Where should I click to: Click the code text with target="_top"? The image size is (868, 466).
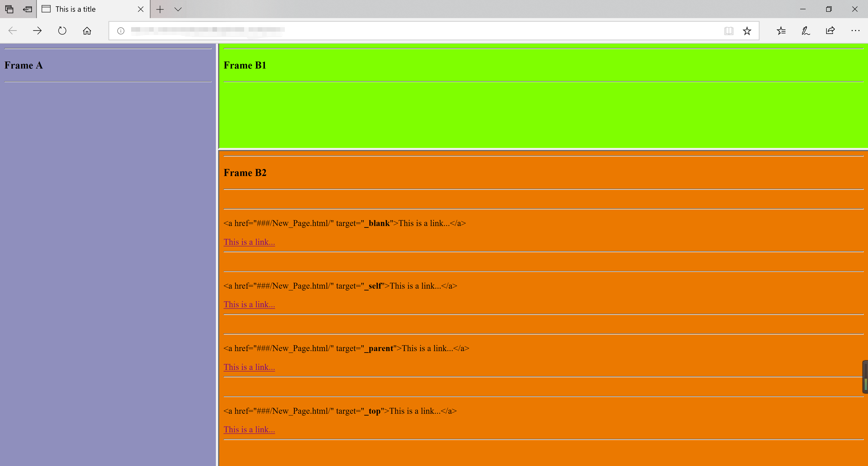[x=340, y=411]
